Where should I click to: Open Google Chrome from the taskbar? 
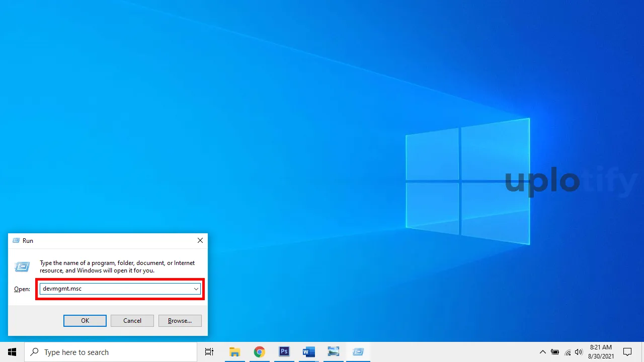tap(259, 352)
